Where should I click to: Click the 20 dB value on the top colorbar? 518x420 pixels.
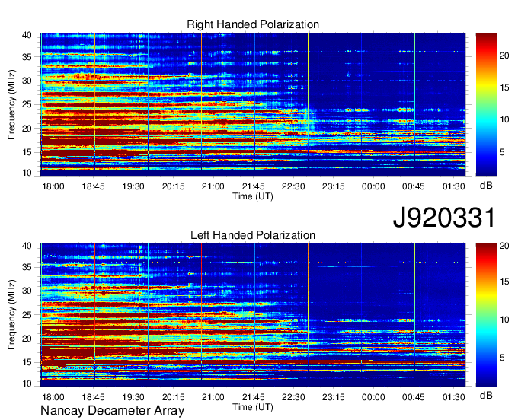point(504,56)
